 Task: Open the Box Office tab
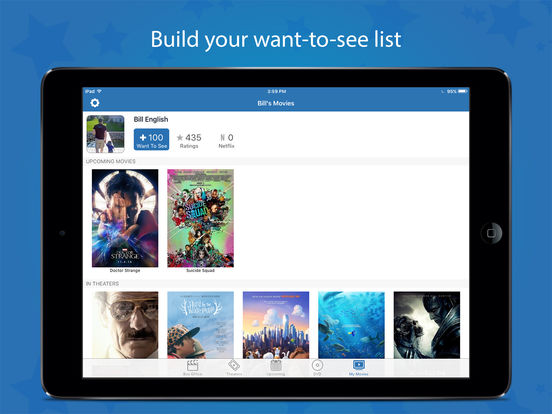pyautogui.click(x=193, y=368)
